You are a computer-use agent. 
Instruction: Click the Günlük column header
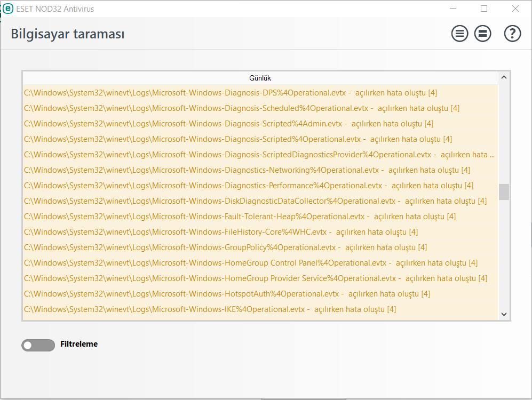260,78
